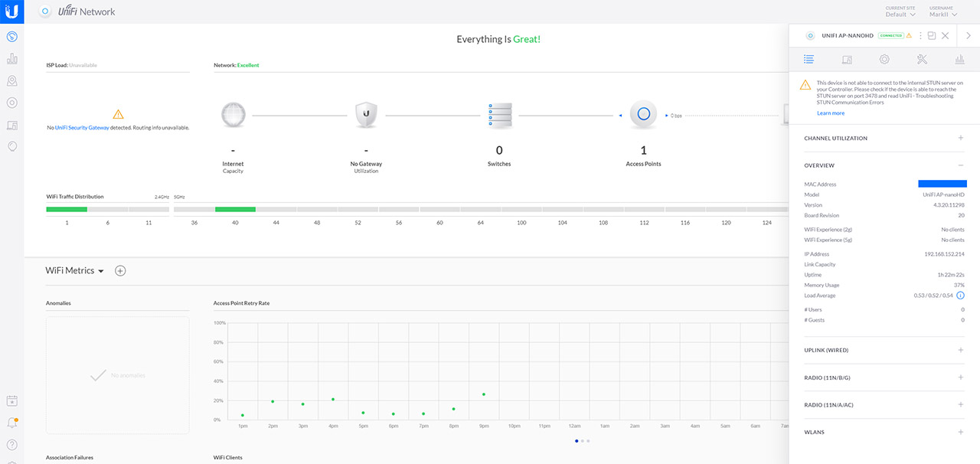Show Load Average info tooltip

(x=960, y=296)
